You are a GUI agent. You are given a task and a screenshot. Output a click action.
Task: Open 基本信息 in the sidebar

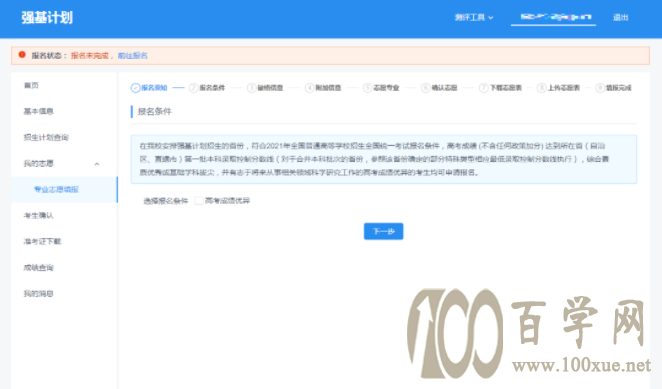pyautogui.click(x=38, y=112)
